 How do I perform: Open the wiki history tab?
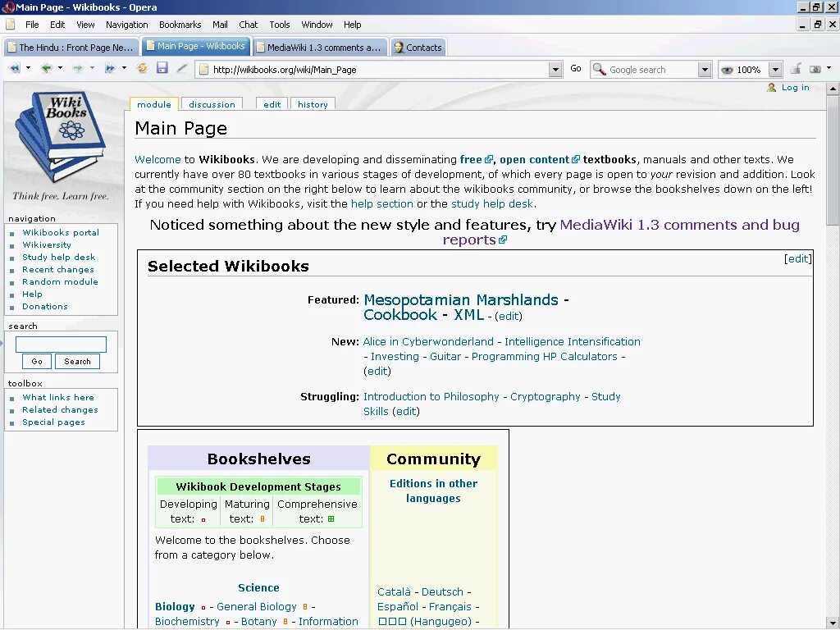(x=313, y=104)
